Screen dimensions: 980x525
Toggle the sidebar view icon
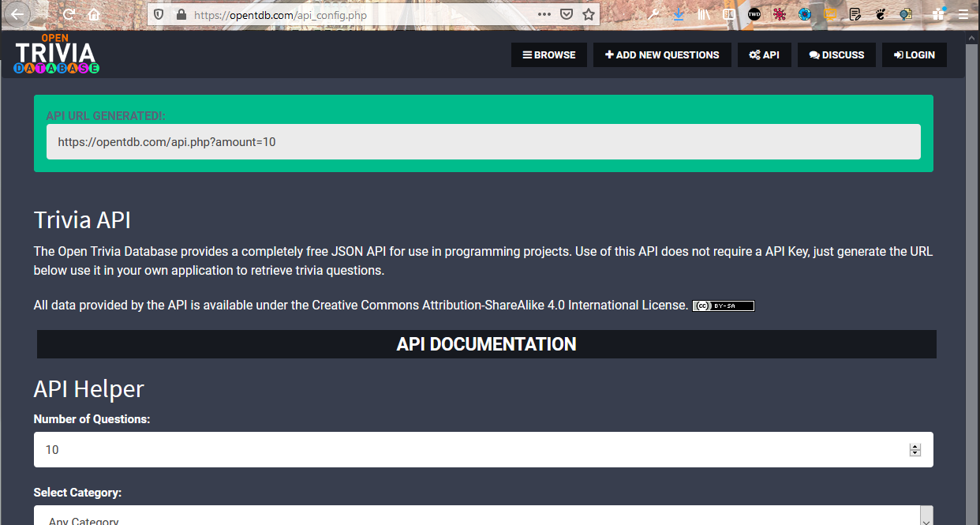730,14
